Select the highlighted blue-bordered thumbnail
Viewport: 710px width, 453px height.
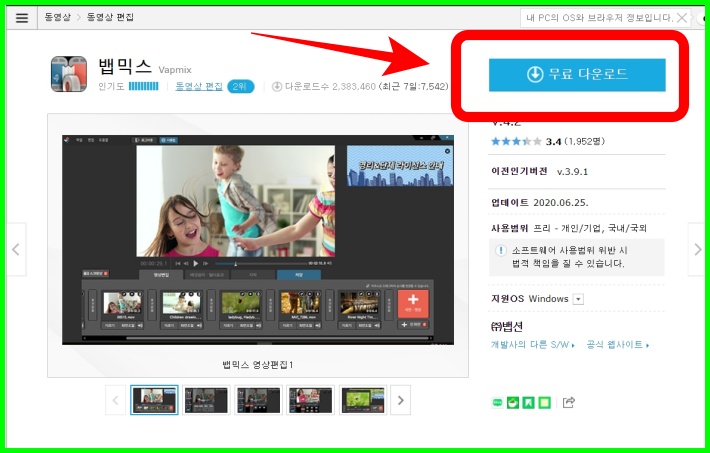tap(154, 400)
